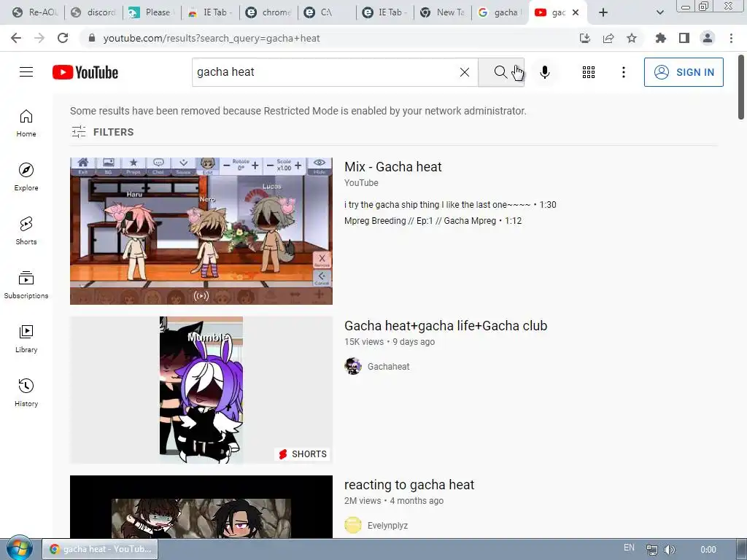The height and width of the screenshot is (560, 747).
Task: Open the Mix thumbnail
Action: tap(201, 231)
